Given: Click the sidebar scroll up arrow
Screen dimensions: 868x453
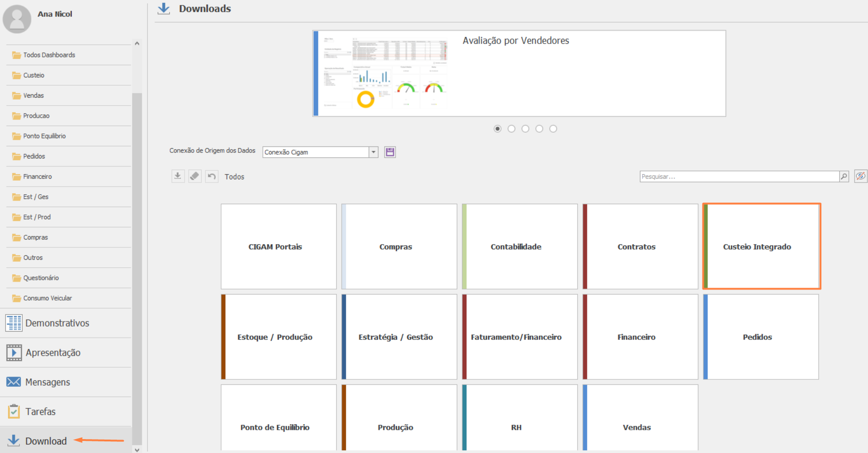Looking at the screenshot, I should click(137, 44).
